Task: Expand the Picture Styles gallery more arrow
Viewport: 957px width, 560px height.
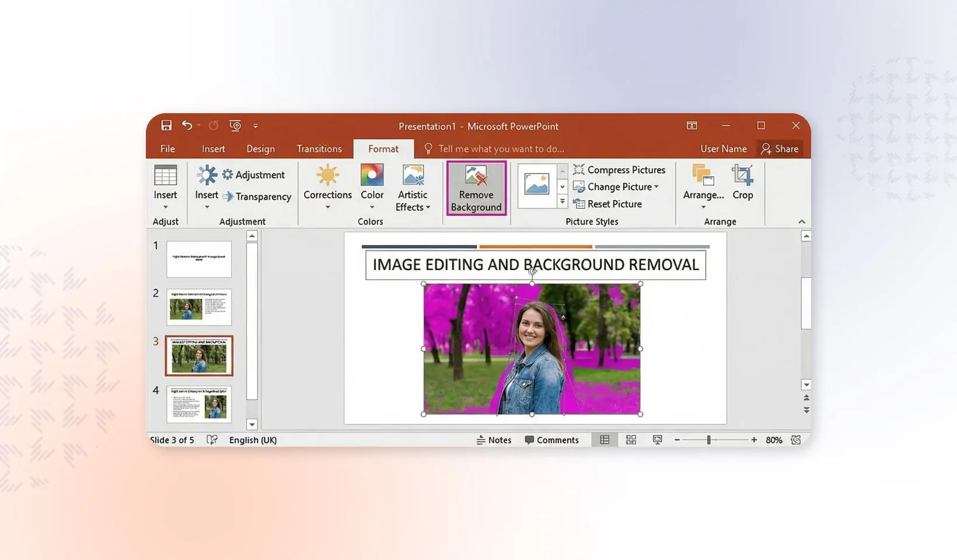Action: tap(562, 202)
